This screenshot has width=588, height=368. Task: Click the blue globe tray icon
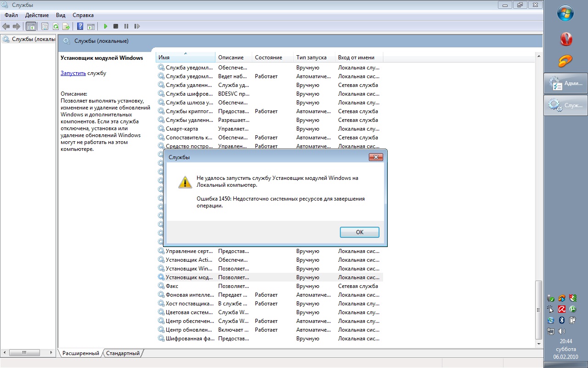551,320
